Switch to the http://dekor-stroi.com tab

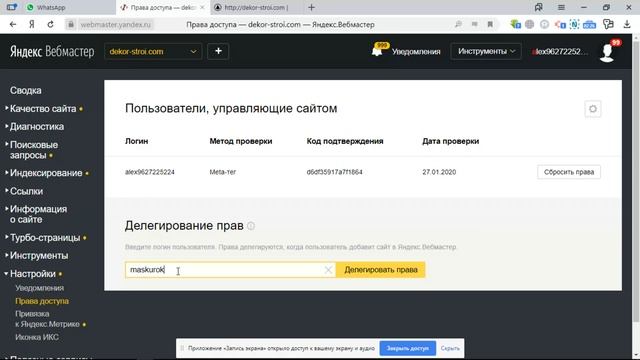tap(256, 7)
